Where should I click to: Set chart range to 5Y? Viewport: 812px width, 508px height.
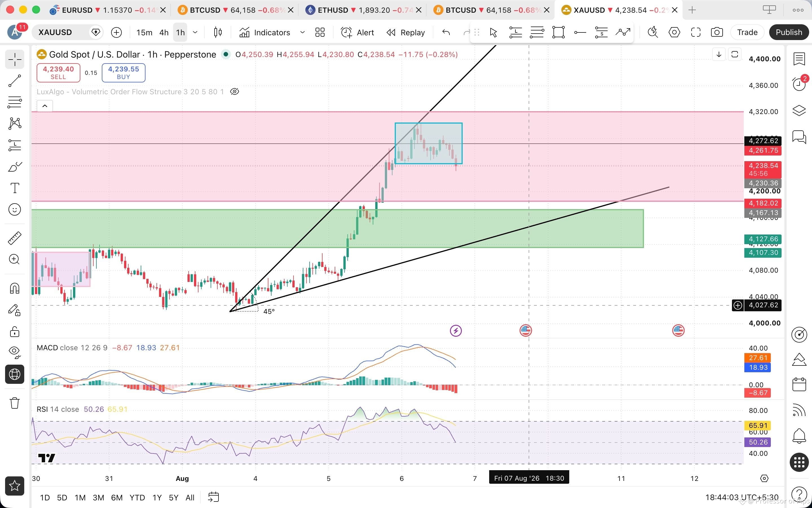[173, 498]
